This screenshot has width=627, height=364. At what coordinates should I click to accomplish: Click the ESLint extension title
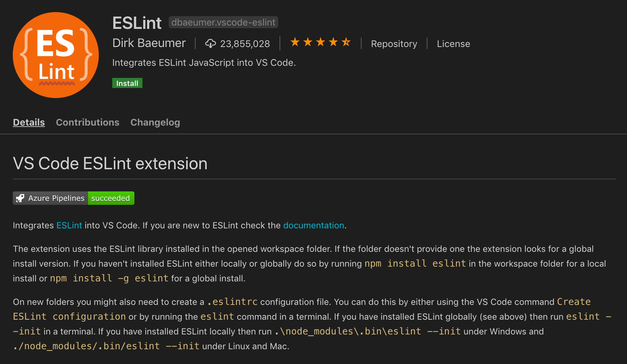click(137, 23)
